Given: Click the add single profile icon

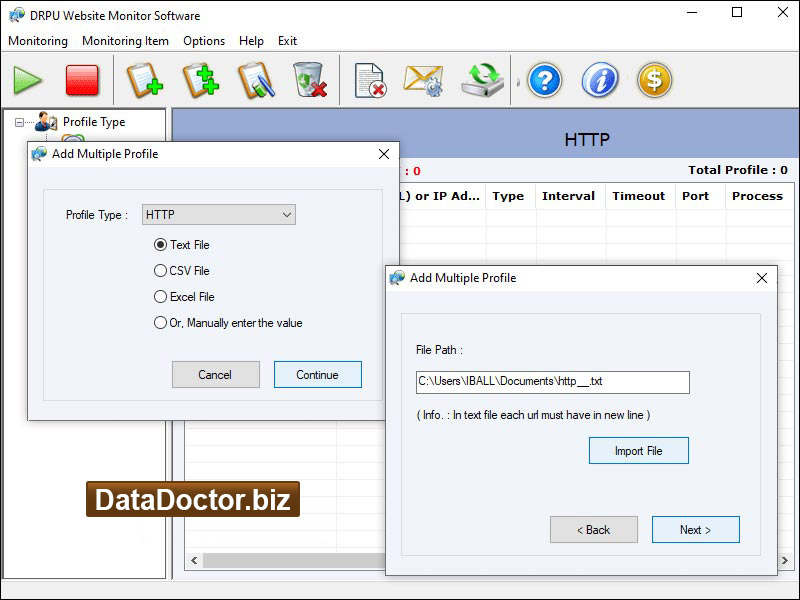Looking at the screenshot, I should (x=145, y=80).
